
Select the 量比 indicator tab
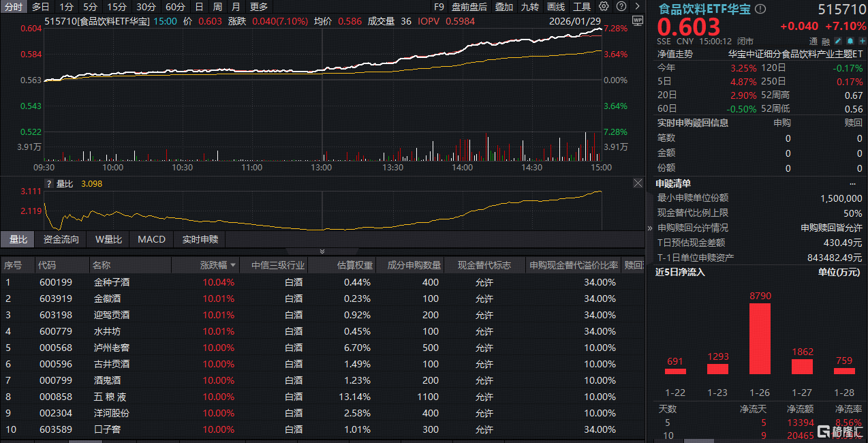point(18,239)
